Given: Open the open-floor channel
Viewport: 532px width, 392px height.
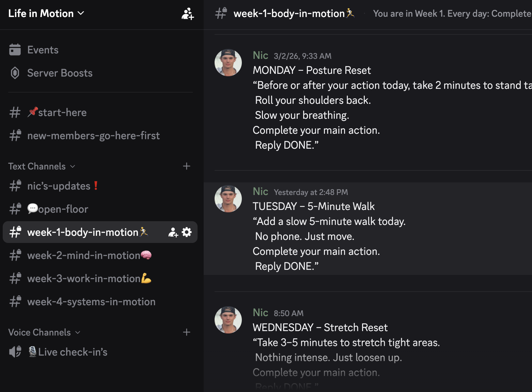Looking at the screenshot, I should tap(63, 209).
